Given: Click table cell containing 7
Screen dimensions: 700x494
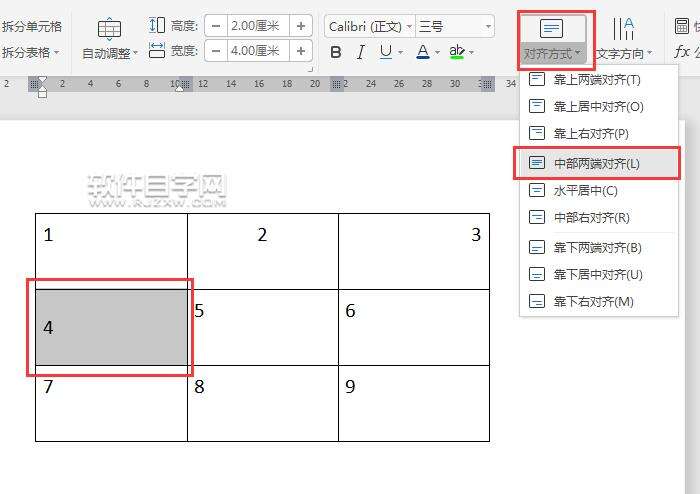Looking at the screenshot, I should coord(111,403).
